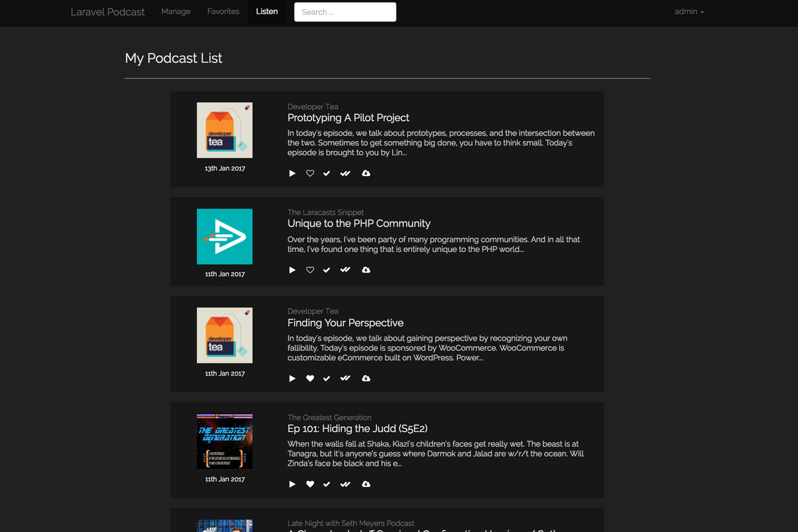
Task: Mark Unique to the PHP Community as read
Action: tap(327, 270)
